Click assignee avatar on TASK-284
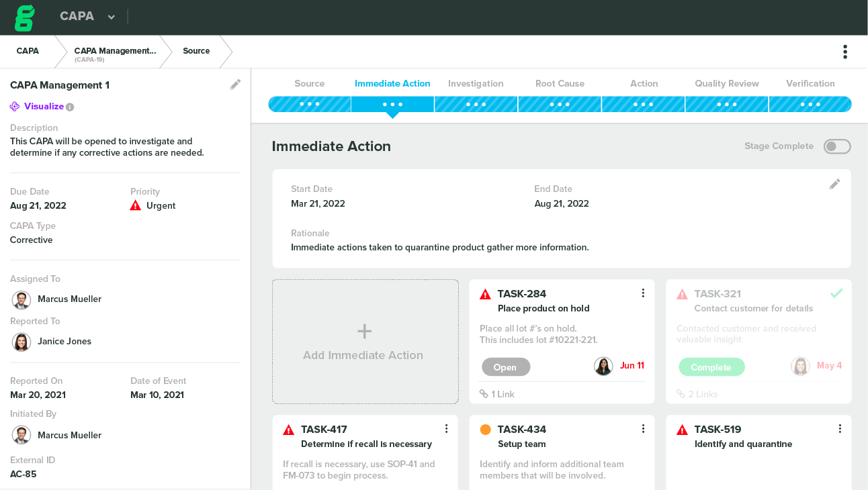Screen dimensions: 868x490 603,366
